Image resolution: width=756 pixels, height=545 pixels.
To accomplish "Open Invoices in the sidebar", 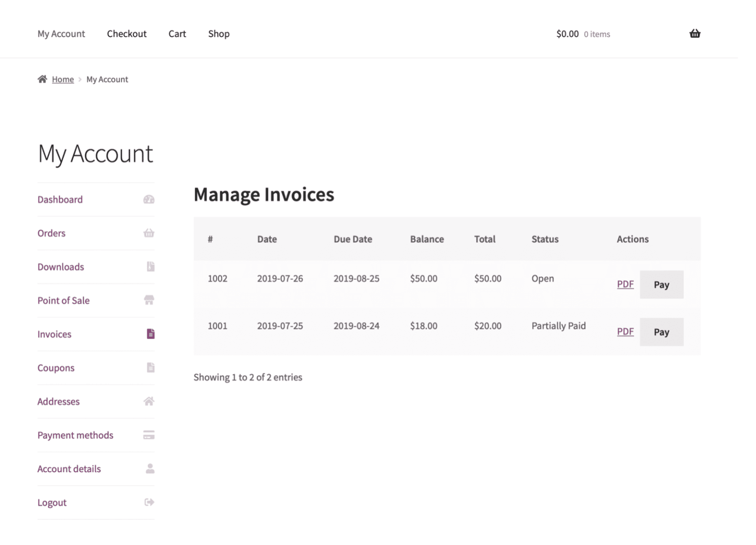I will point(54,334).
